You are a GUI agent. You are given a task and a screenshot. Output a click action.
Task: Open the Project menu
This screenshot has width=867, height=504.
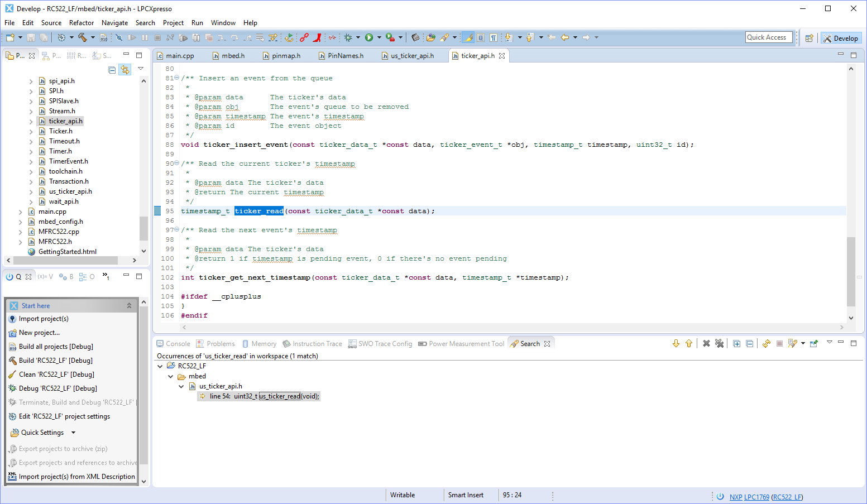(173, 23)
